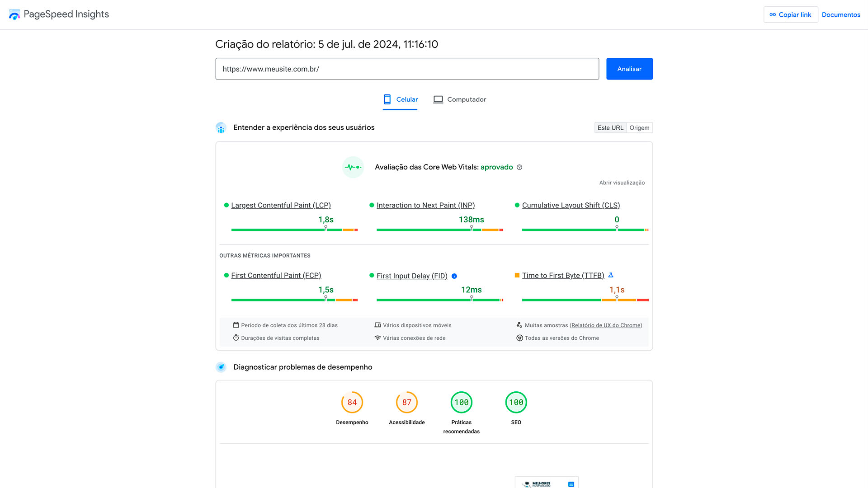Viewport: 868px width, 488px height.
Task: Switch to Computador tab
Action: (467, 99)
